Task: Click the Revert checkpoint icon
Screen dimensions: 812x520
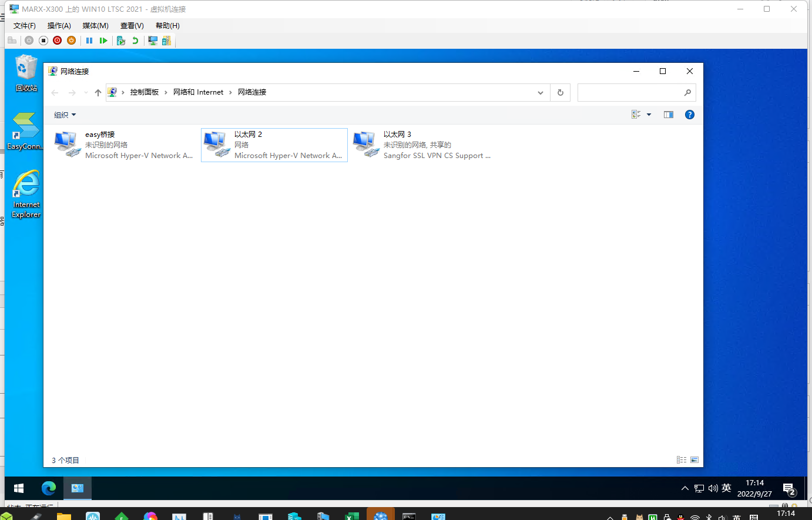Action: tap(135, 41)
